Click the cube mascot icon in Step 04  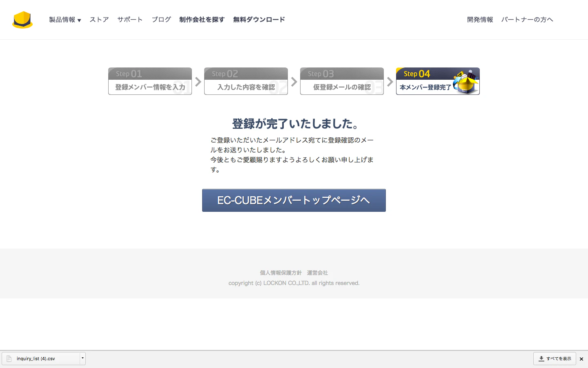click(466, 82)
